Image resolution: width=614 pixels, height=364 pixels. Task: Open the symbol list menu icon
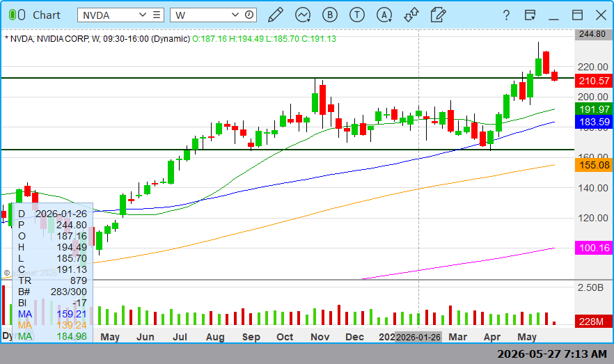pos(157,15)
